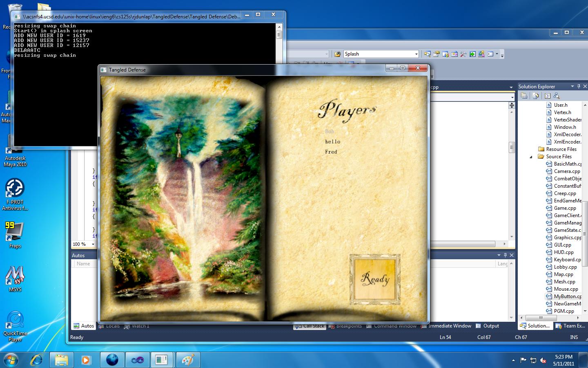Open Solution Explorer window position dropdown
This screenshot has height=368, width=588.
(572, 86)
